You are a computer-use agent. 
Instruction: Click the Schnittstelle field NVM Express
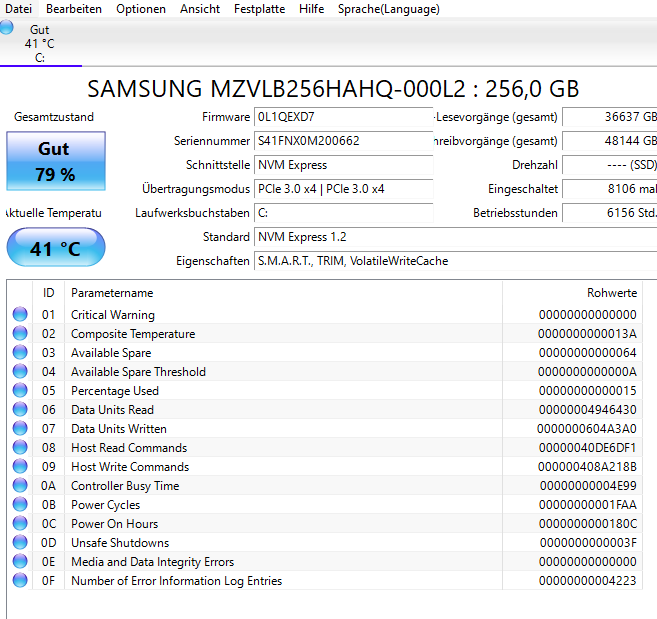coord(343,165)
